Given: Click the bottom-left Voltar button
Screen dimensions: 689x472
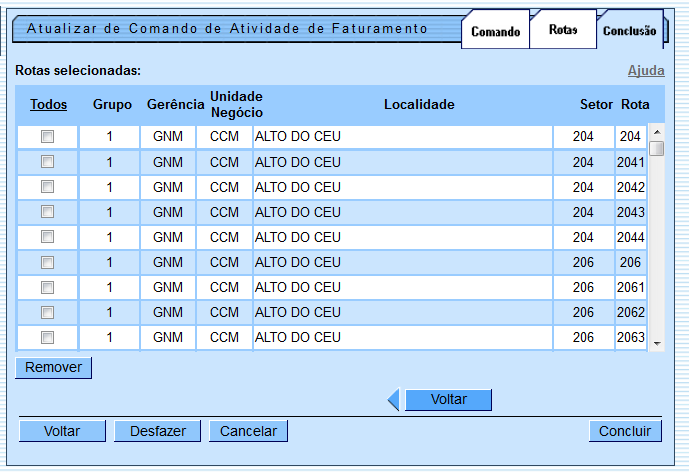Looking at the screenshot, I should click(x=62, y=431).
